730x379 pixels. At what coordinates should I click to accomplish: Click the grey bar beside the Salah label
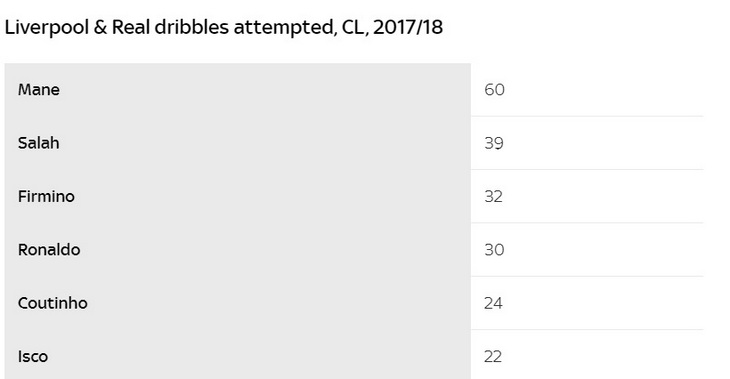pyautogui.click(x=237, y=143)
